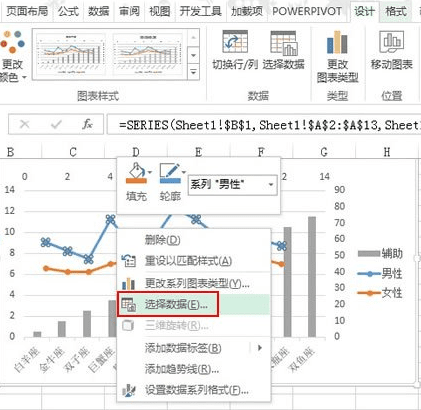Click the Move Chart (移动图表) icon

click(x=391, y=42)
